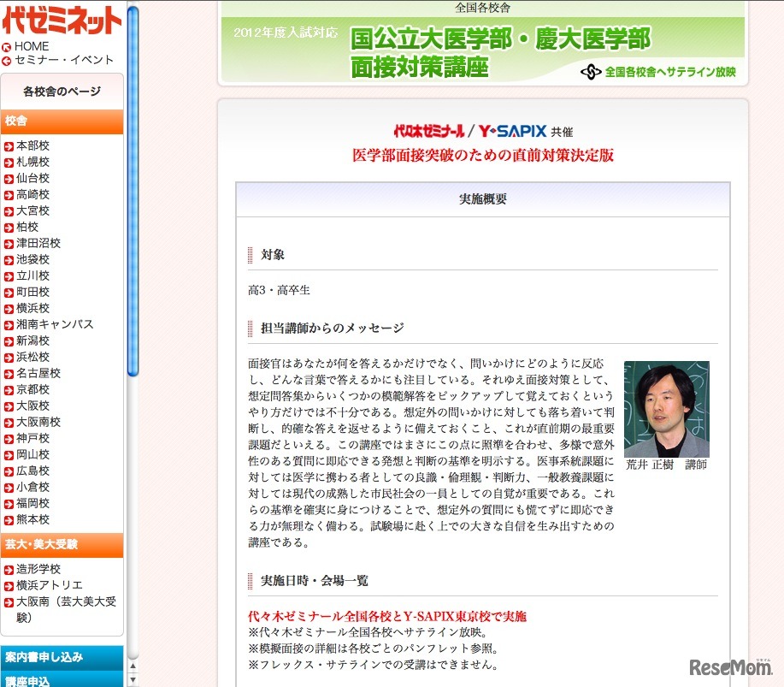Click the arrow icon next to 名古屋校
Screen dimensions: 784x687
point(9,374)
